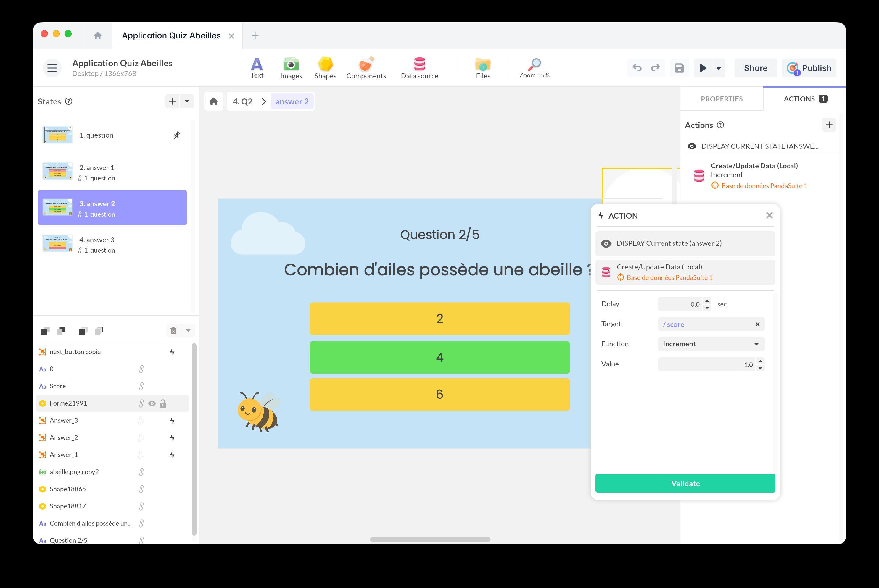Open the Components panel

click(x=366, y=67)
